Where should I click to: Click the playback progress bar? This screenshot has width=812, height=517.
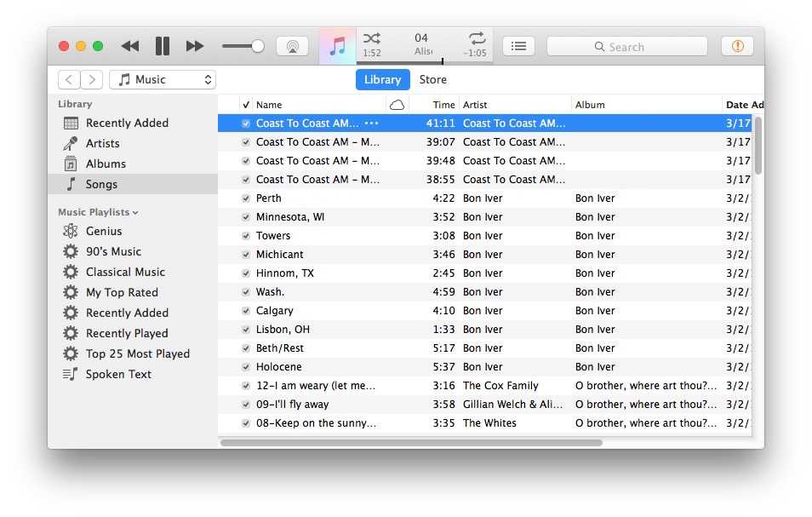click(x=425, y=62)
